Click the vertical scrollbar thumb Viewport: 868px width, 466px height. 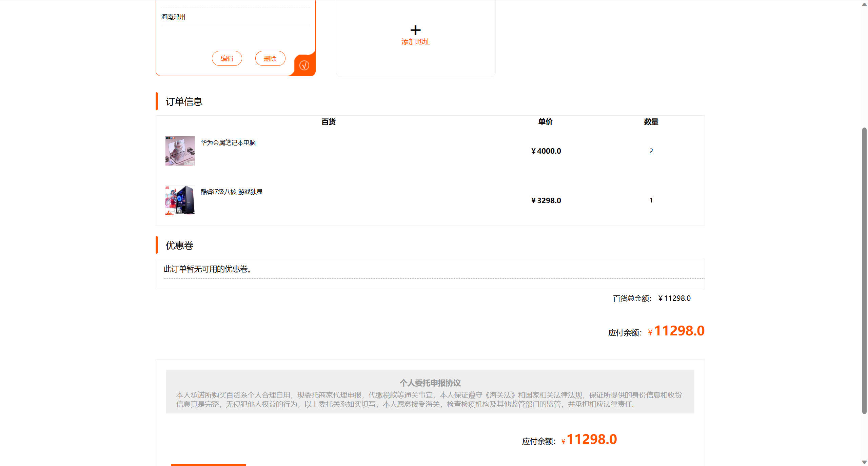click(x=864, y=271)
